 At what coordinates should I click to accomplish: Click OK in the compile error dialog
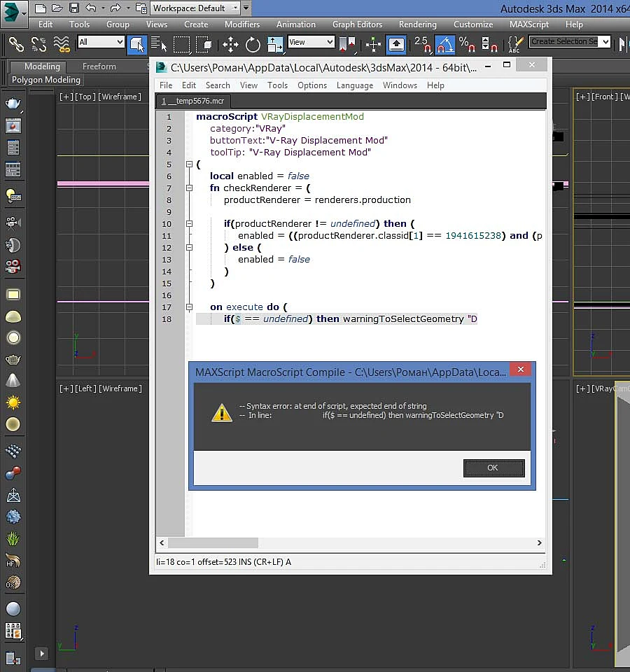[x=493, y=468]
